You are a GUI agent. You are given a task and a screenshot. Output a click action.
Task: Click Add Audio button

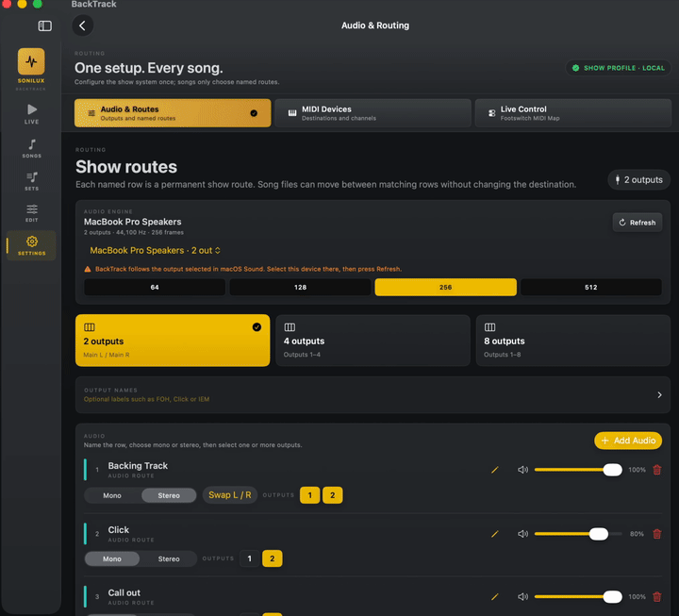[628, 441]
